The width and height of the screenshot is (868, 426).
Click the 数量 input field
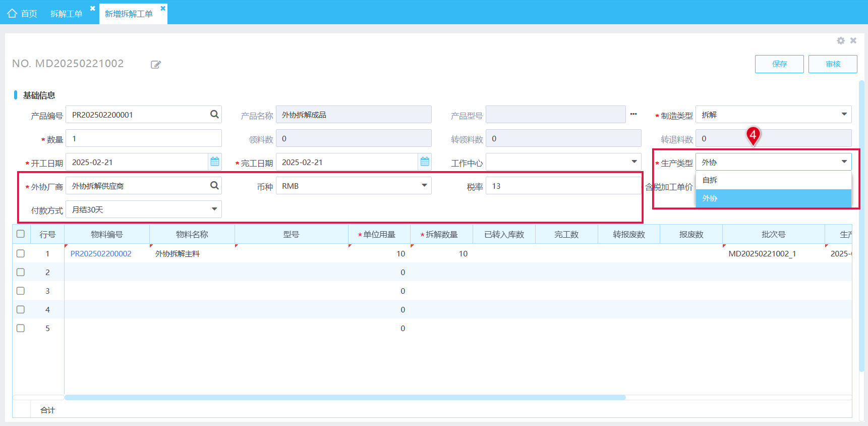(x=144, y=138)
